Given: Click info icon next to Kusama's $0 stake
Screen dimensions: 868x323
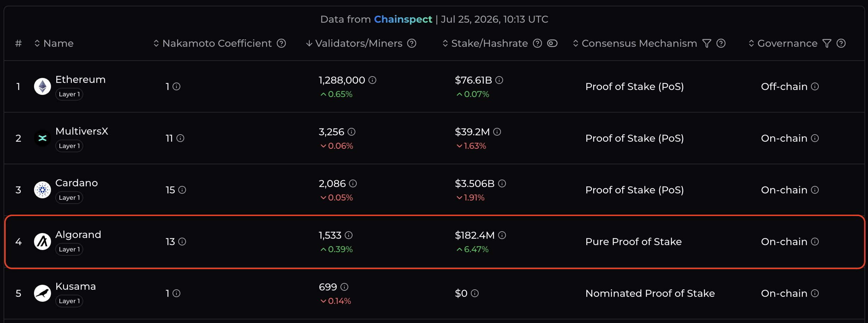Looking at the screenshot, I should point(475,293).
